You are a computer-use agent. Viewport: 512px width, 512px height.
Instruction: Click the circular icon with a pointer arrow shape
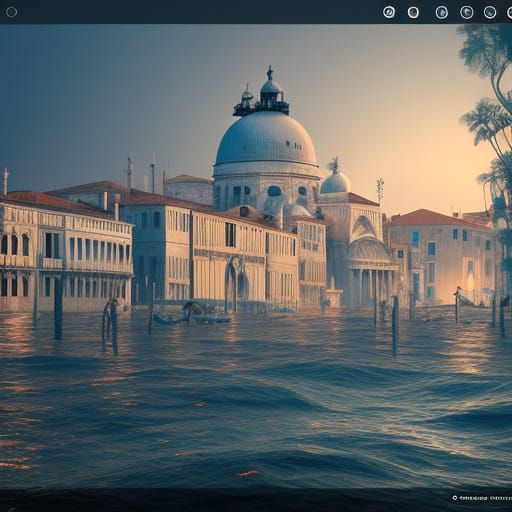tap(442, 13)
